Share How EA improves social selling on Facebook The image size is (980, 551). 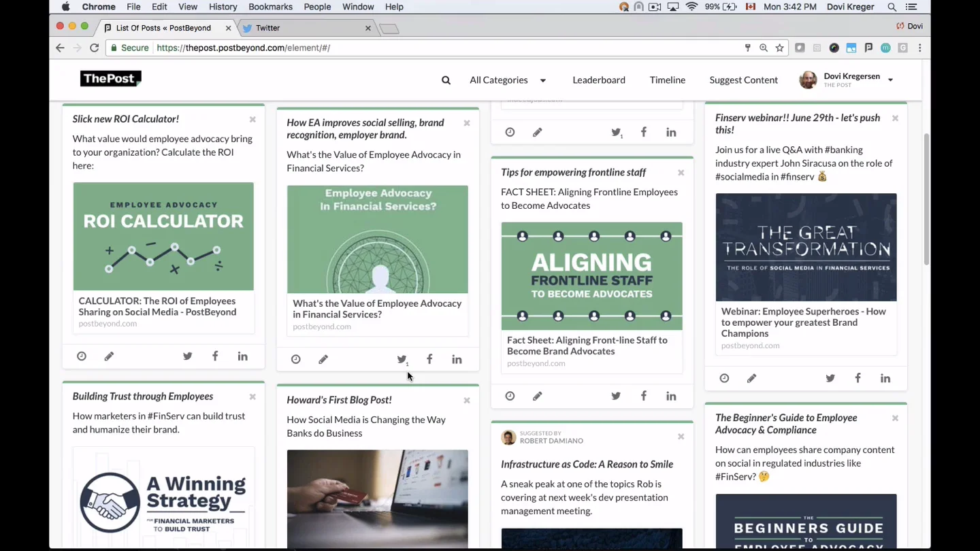click(x=429, y=359)
